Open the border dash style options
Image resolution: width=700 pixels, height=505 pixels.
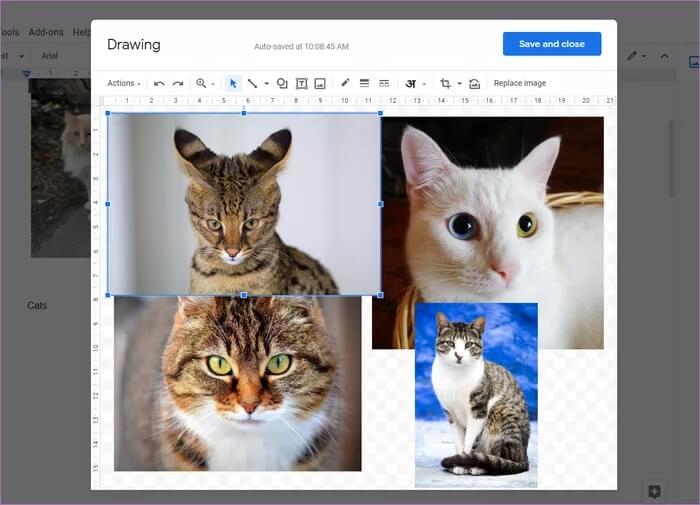(384, 83)
